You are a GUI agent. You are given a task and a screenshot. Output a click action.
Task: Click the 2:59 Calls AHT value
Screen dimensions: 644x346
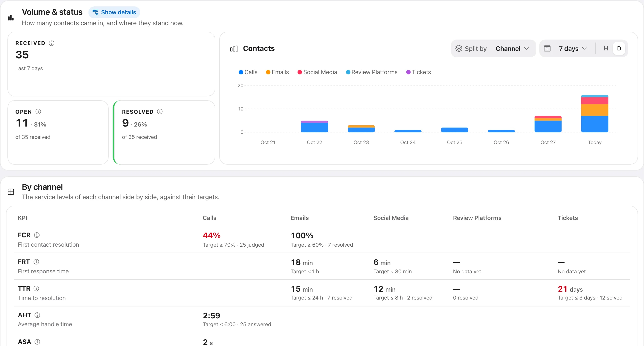(212, 316)
